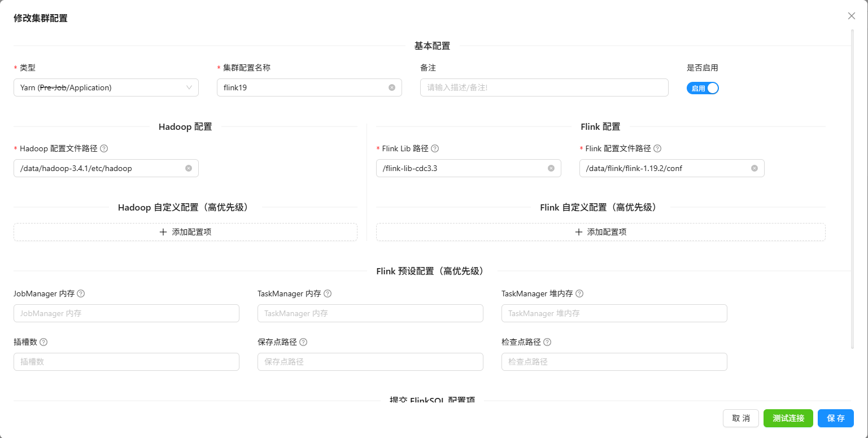Screen dimensions: 868x438
Task: Open the 类型 Yarn dropdown
Action: [106, 87]
